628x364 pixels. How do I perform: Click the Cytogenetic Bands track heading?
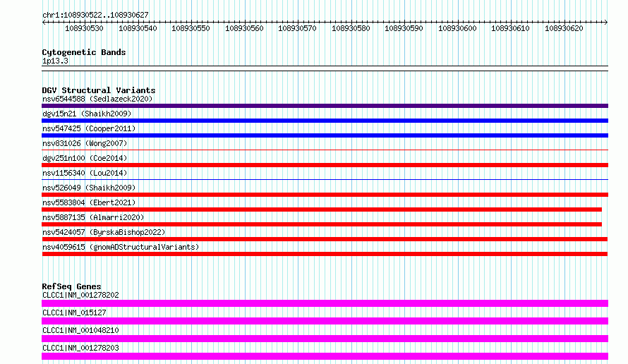click(x=84, y=52)
